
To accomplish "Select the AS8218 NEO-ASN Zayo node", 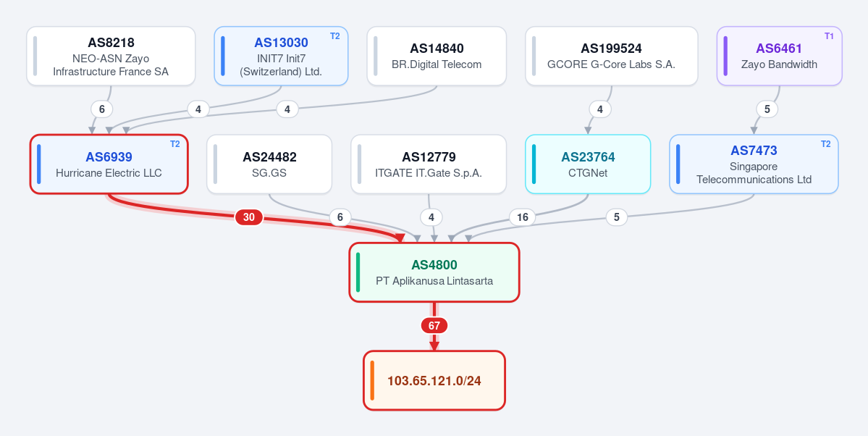I will click(111, 56).
